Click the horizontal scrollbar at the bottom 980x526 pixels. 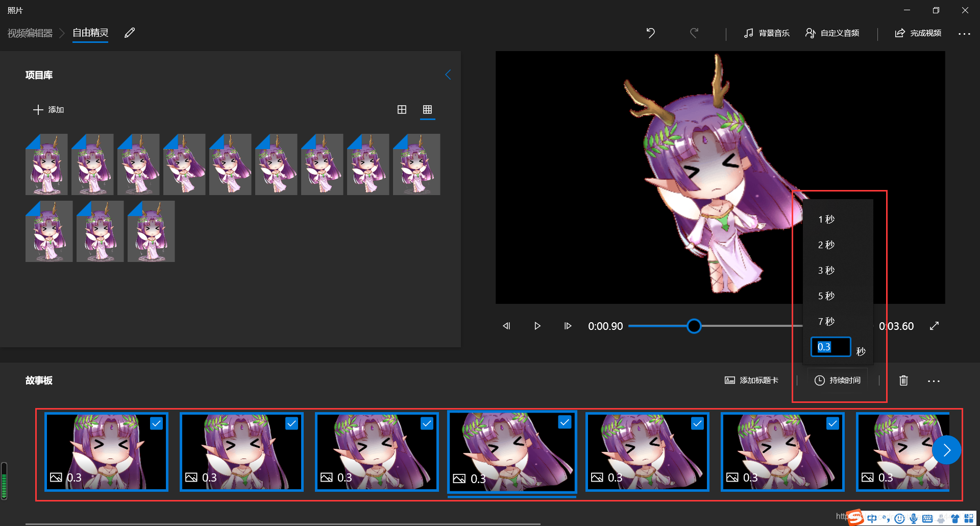click(x=283, y=523)
